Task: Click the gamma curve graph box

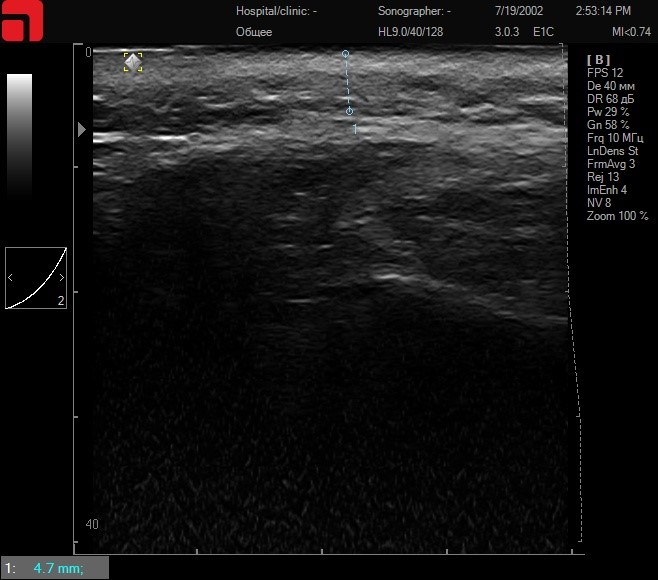Action: click(x=36, y=278)
